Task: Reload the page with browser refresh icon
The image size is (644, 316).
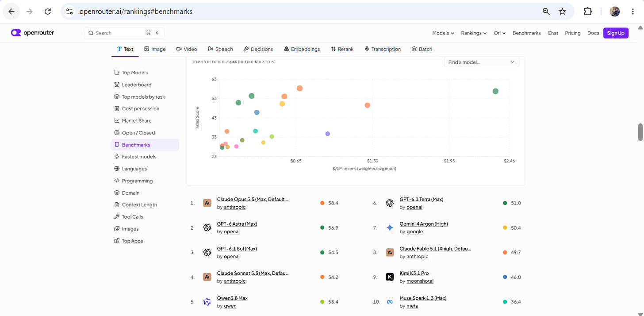Action: point(48,12)
